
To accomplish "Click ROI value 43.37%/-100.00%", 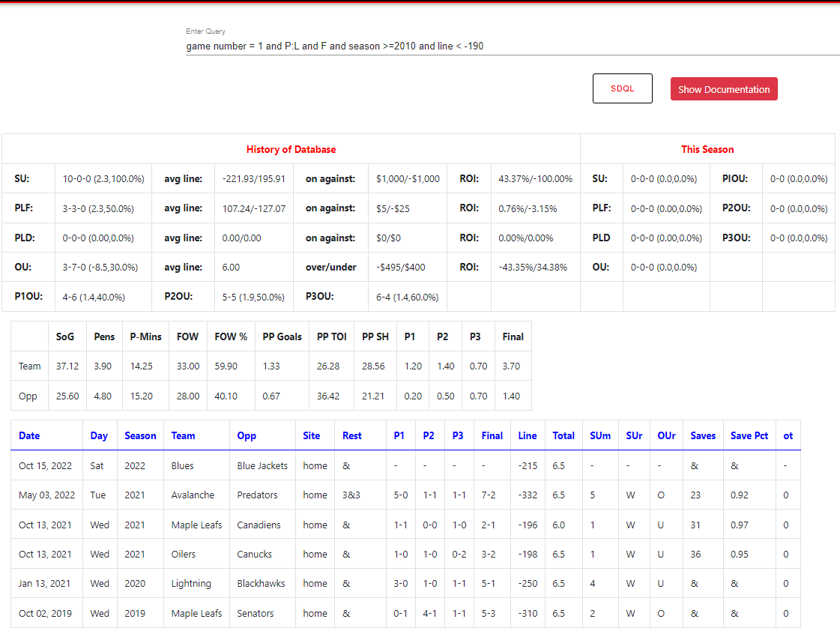I will [x=535, y=179].
